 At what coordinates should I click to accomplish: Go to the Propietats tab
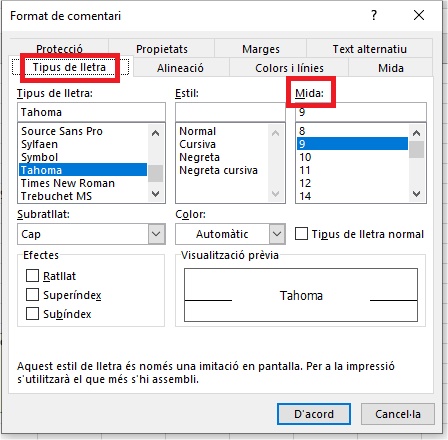162,49
